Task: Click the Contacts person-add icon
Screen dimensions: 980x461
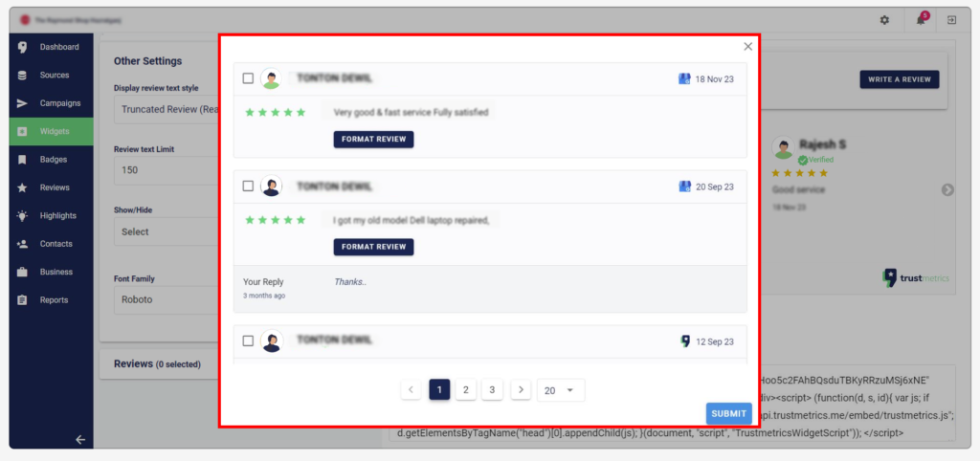Action: click(x=23, y=244)
